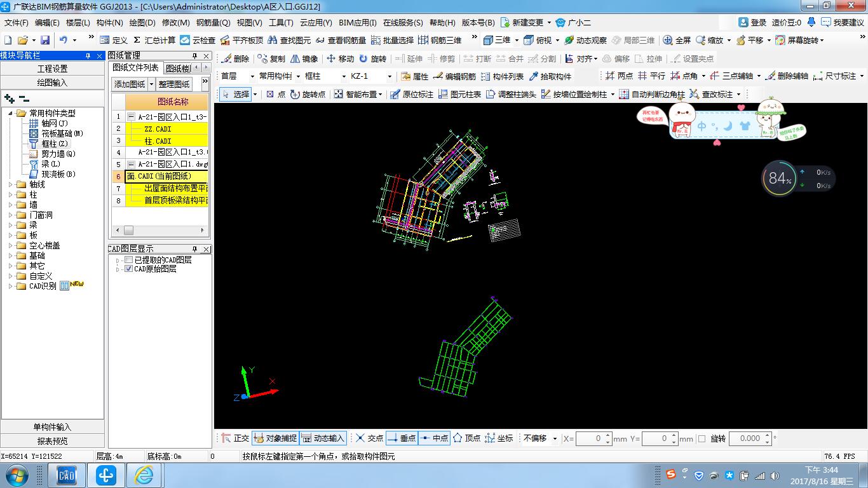
Task: Open the BIM应用(I) menu
Action: tap(358, 22)
